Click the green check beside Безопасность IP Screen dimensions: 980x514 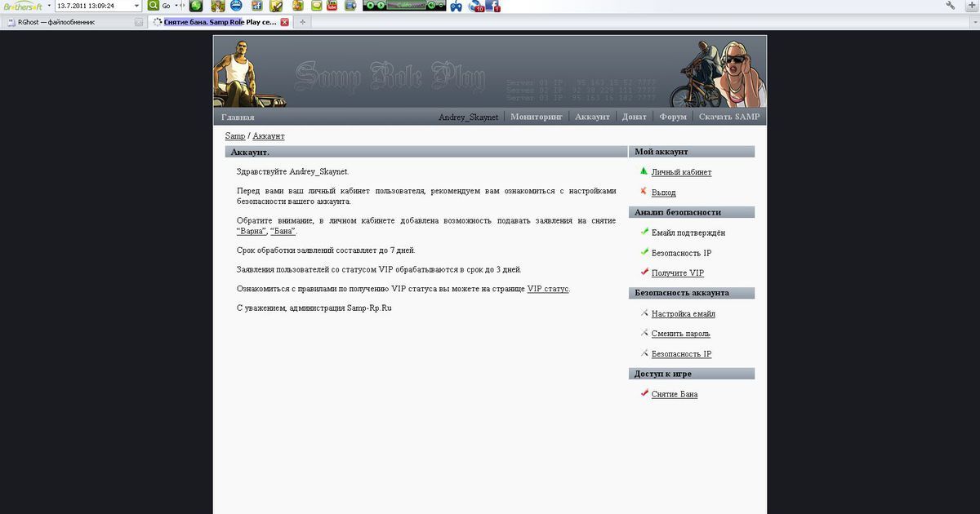point(644,251)
